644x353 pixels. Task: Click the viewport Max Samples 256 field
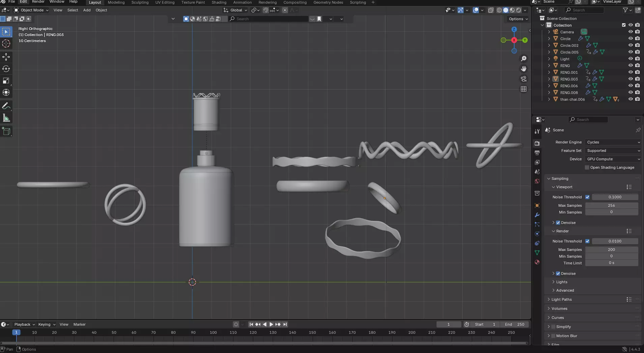click(x=611, y=205)
